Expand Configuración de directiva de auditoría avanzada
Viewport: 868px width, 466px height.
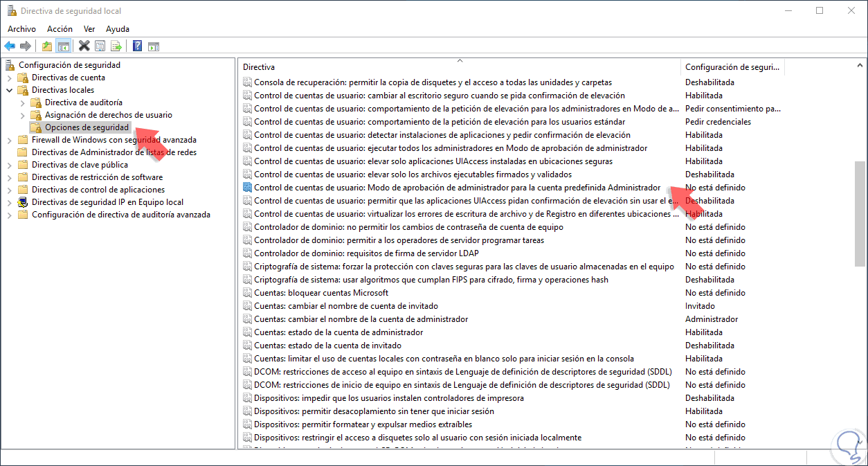pyautogui.click(x=9, y=215)
